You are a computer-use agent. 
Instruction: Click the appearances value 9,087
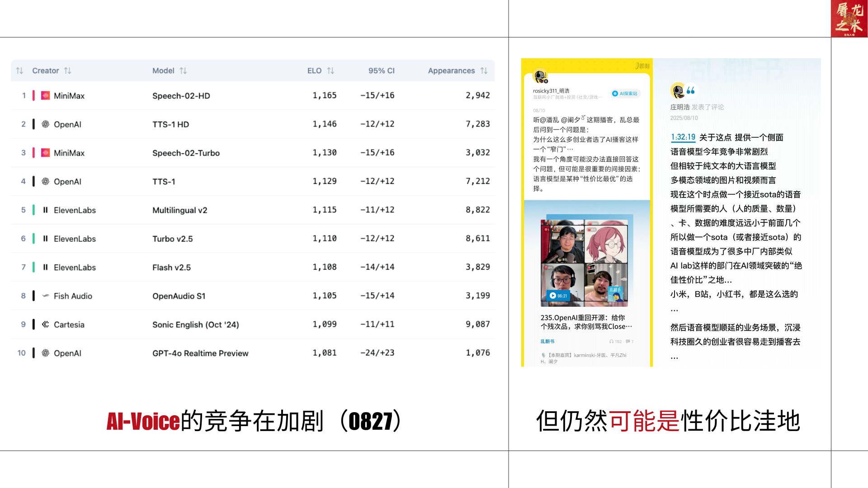478,324
